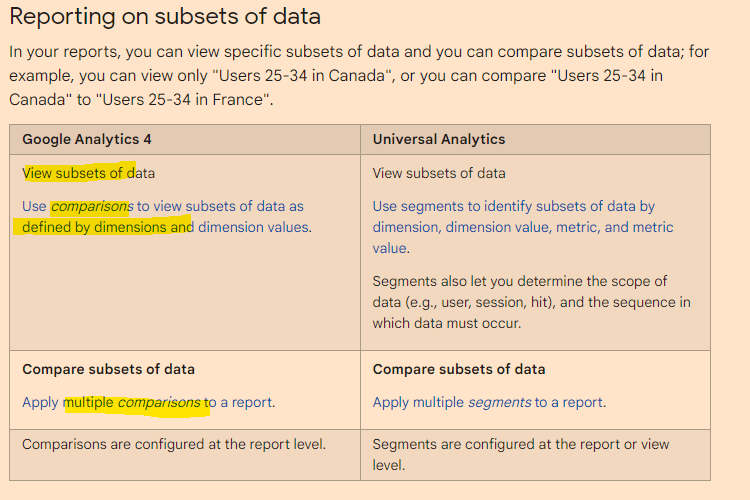Click the "Universal Analytics" column header
Image resolution: width=750 pixels, height=500 pixels.
(x=439, y=139)
